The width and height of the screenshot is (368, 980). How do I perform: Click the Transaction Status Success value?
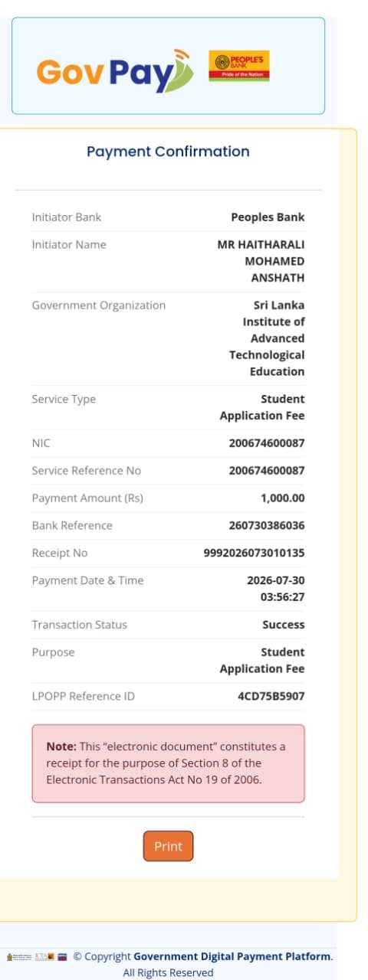point(284,625)
